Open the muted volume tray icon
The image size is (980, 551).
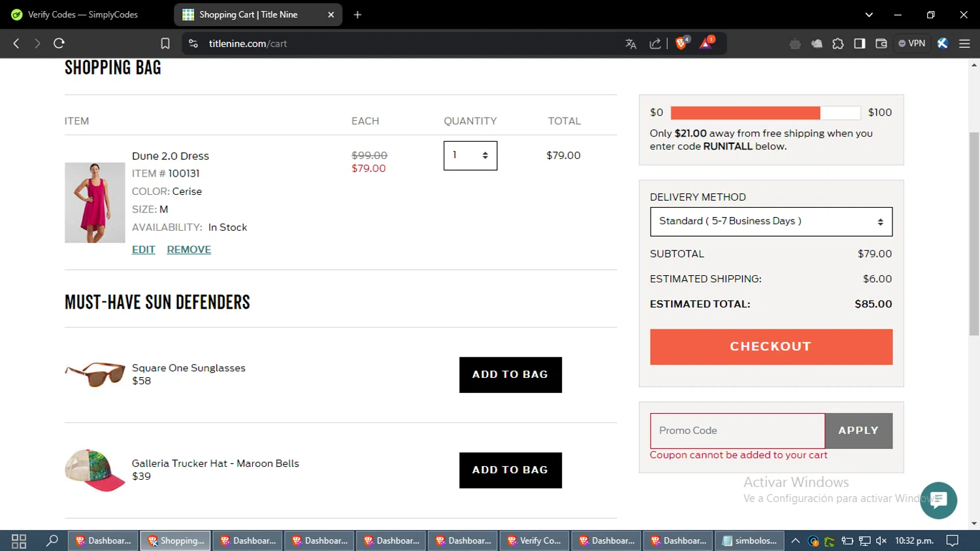click(881, 541)
